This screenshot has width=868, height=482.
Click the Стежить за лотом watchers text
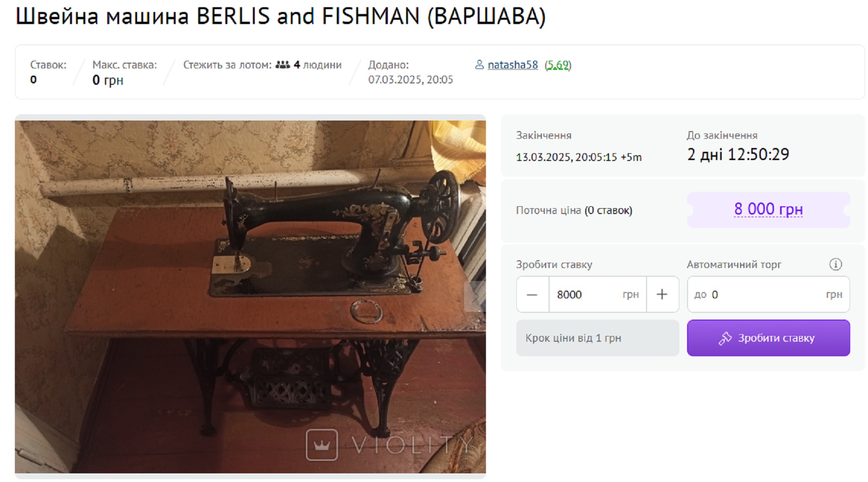tap(262, 65)
